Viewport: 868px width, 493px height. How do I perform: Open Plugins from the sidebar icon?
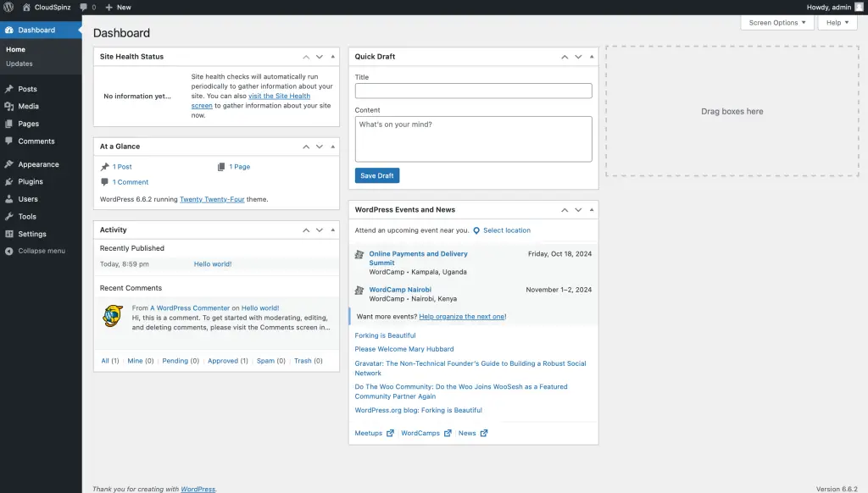[8, 182]
